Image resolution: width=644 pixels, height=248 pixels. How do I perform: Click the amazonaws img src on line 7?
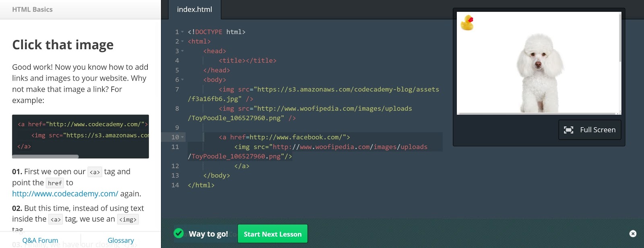[x=313, y=94]
